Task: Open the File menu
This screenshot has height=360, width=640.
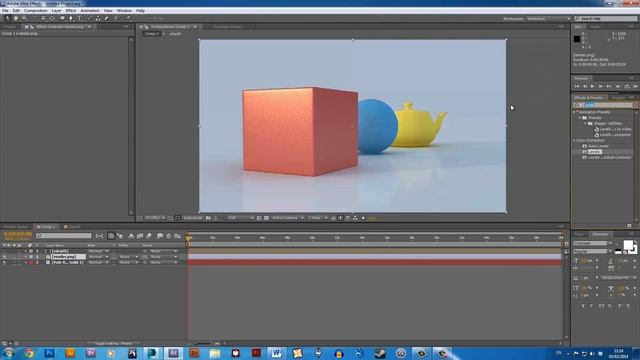Action: 5,11
